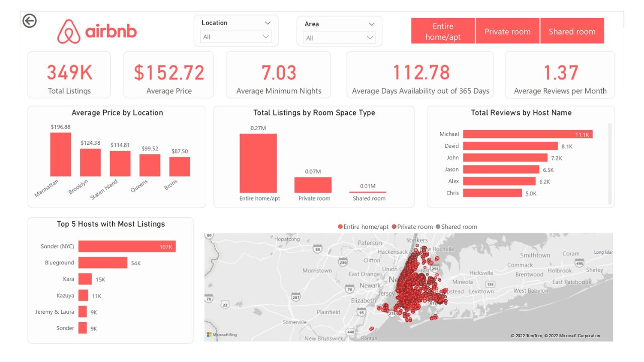Expand the Location slicer header chevron

pos(267,23)
